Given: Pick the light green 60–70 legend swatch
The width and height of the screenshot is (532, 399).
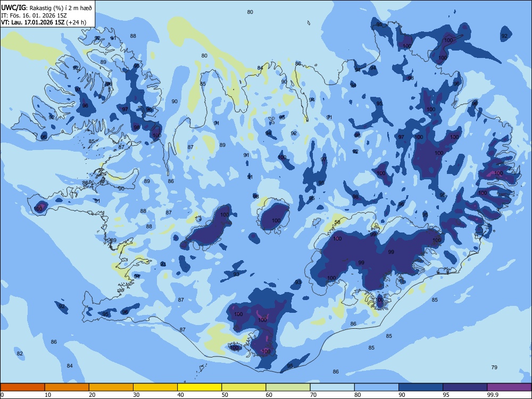Looking at the screenshot, I should coord(288,387).
